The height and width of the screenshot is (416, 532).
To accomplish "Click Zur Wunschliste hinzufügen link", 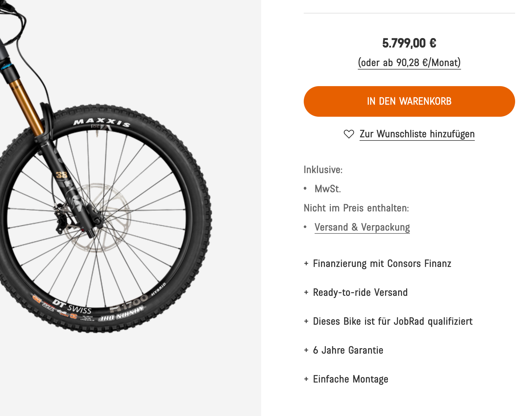I will (417, 134).
